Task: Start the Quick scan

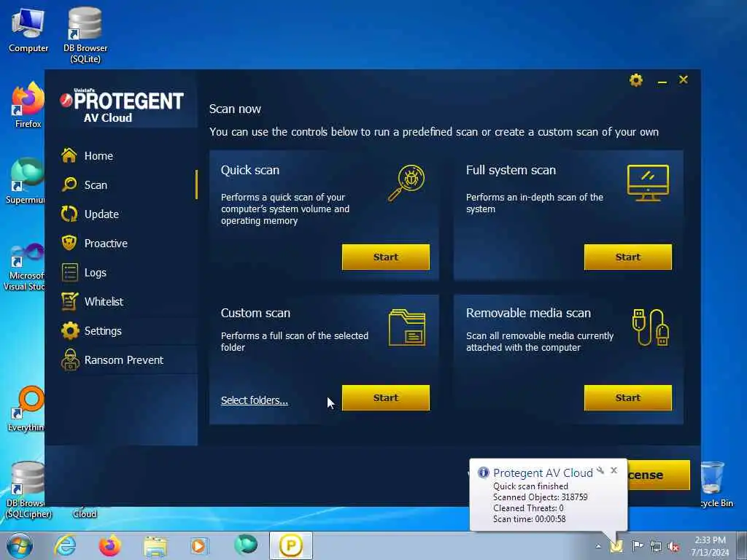Action: click(x=385, y=257)
